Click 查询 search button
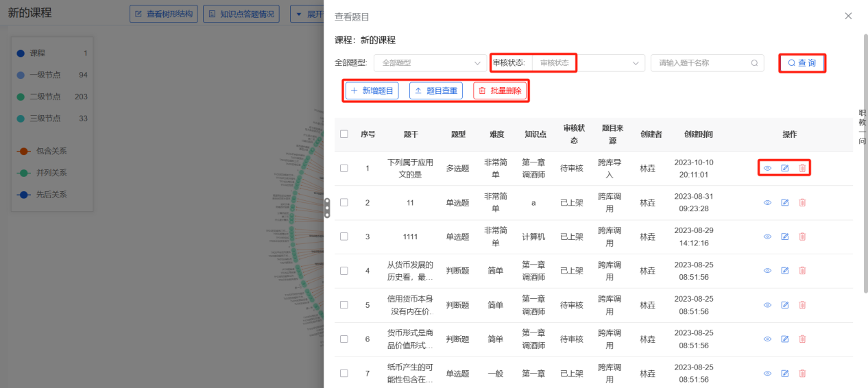Screen dimensions: 868x388 point(801,63)
